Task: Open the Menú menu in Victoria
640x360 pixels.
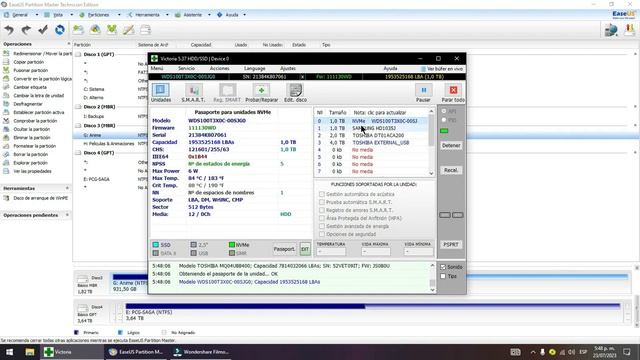Action: coord(157,69)
